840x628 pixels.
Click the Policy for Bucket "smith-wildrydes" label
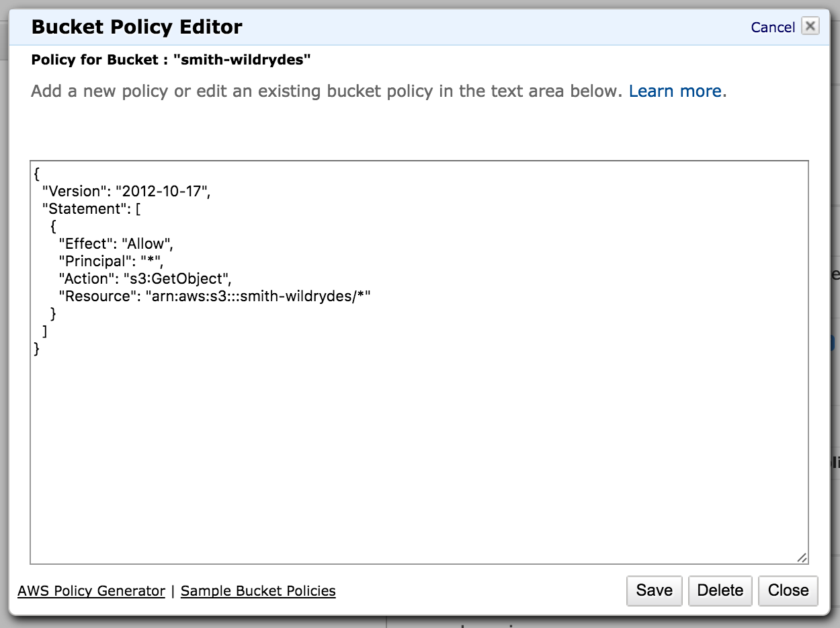171,60
